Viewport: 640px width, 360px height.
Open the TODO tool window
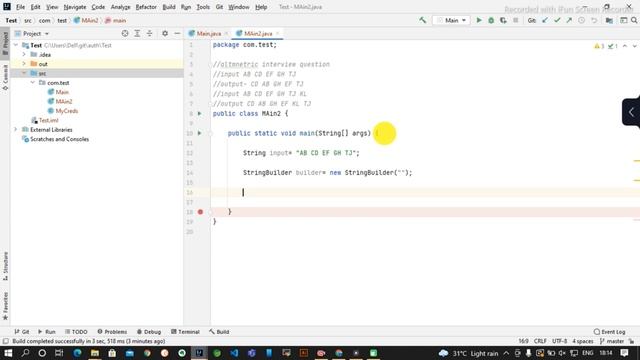point(76,332)
